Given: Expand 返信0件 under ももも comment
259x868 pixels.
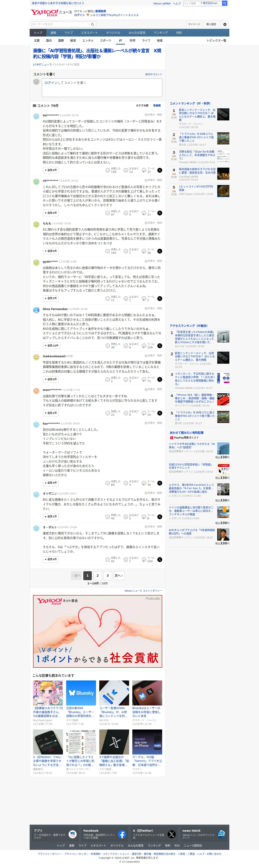Looking at the screenshot, I should (50, 251).
